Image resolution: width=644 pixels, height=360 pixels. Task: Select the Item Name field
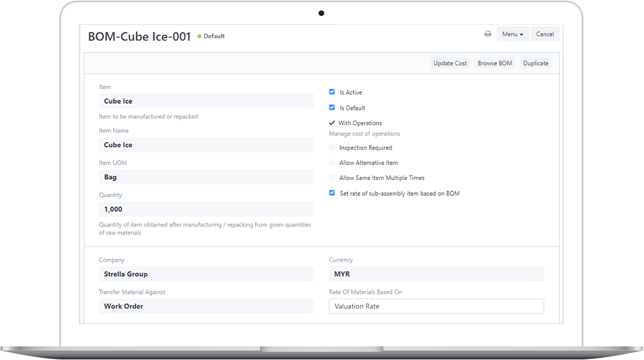[x=206, y=145]
